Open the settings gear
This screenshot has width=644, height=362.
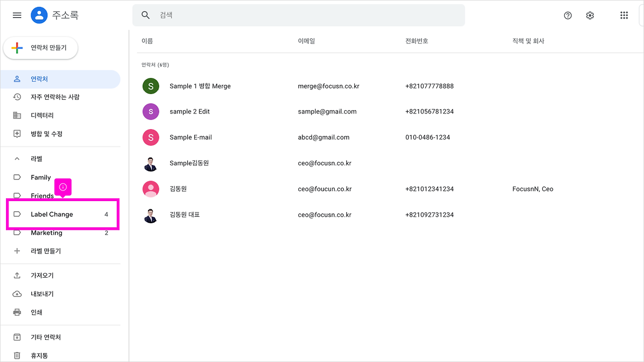(x=590, y=15)
